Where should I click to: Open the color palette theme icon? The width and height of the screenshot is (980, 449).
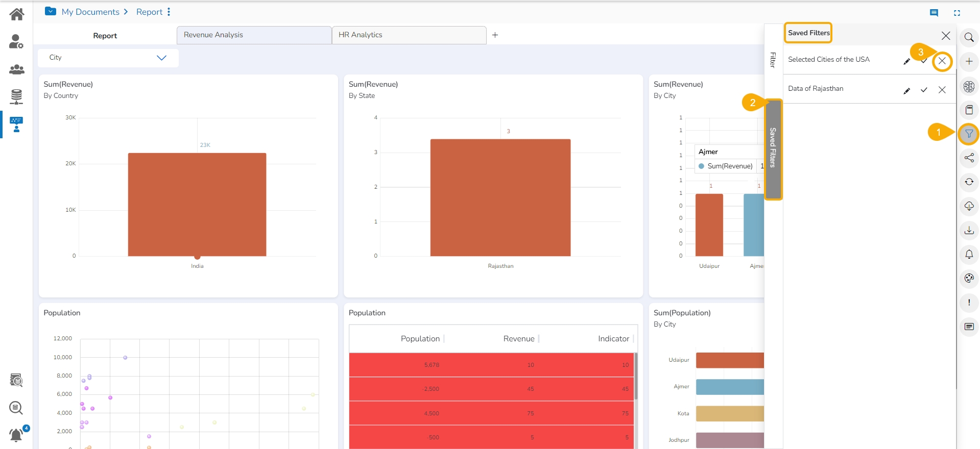pyautogui.click(x=969, y=278)
